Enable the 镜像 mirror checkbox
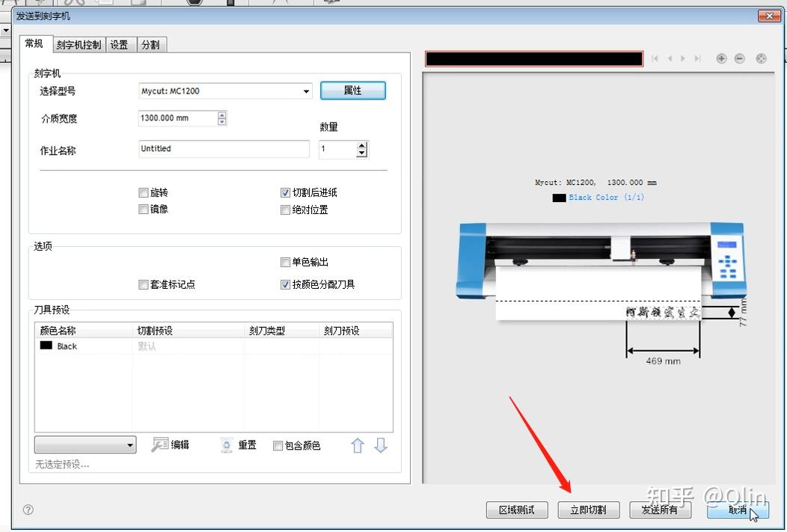 pyautogui.click(x=144, y=209)
